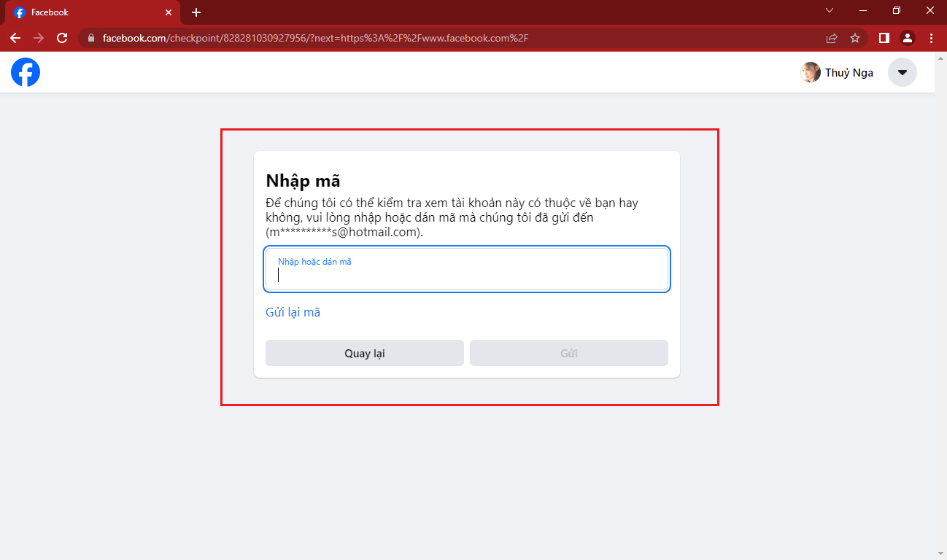The image size is (947, 560).
Task: Click the share page icon in address bar
Action: tap(831, 38)
